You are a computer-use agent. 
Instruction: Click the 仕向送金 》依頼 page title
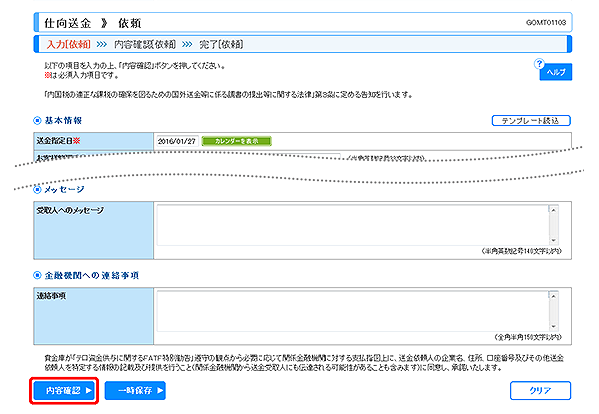93,23
